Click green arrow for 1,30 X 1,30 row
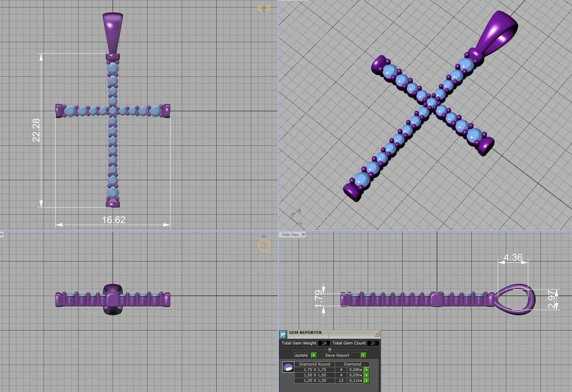 tap(367, 380)
